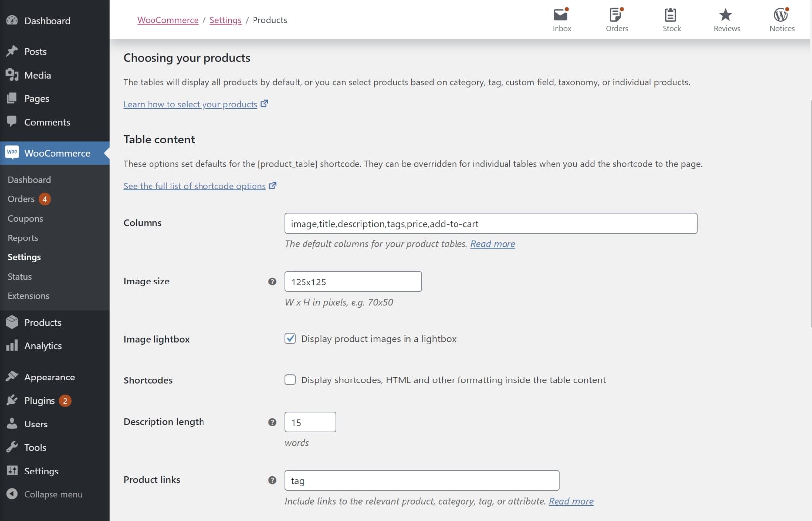
Task: Open Stock management from the top bar
Action: pos(671,19)
